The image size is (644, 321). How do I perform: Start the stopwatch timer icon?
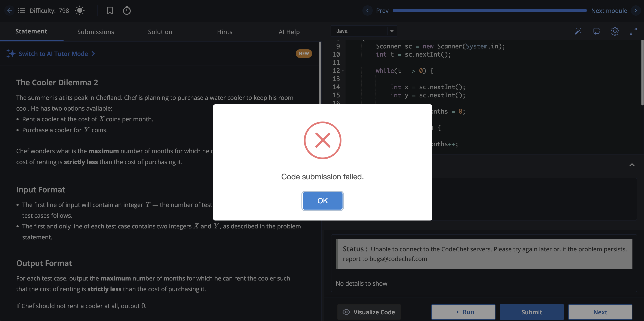pos(127,10)
